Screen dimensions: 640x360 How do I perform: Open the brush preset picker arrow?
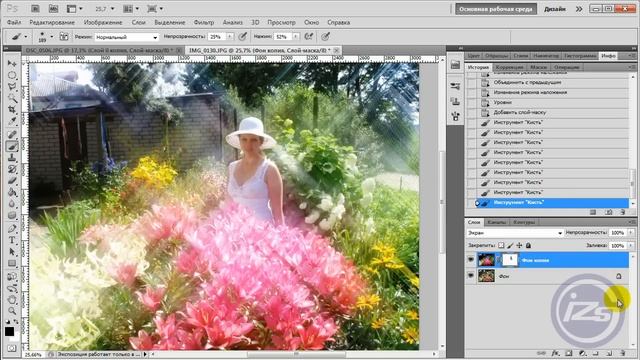51,37
